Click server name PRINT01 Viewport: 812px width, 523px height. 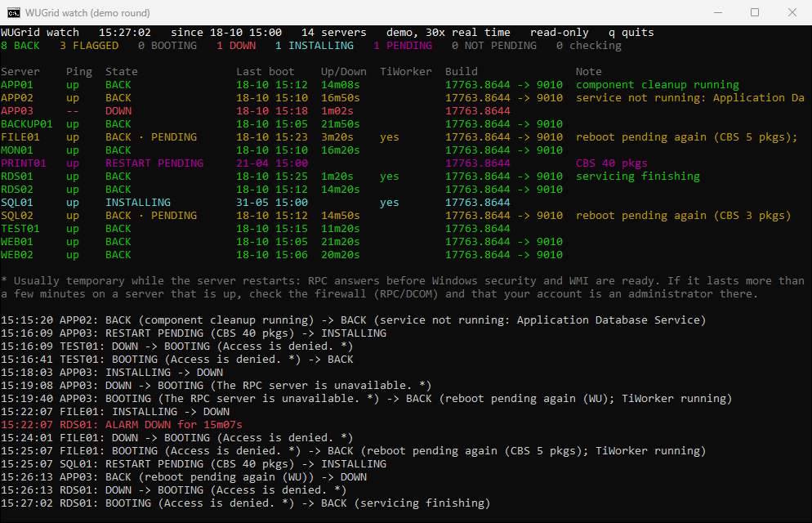coord(24,163)
